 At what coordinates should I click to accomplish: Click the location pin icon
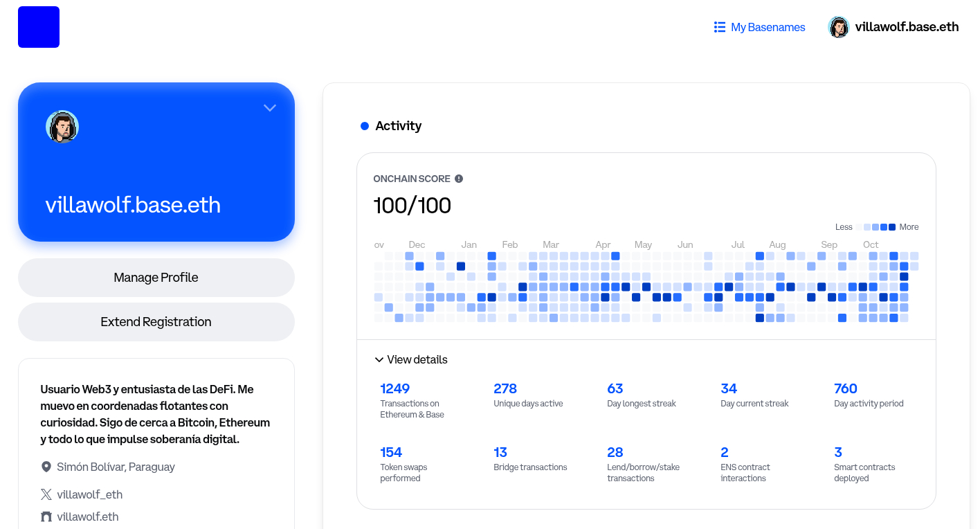point(46,467)
